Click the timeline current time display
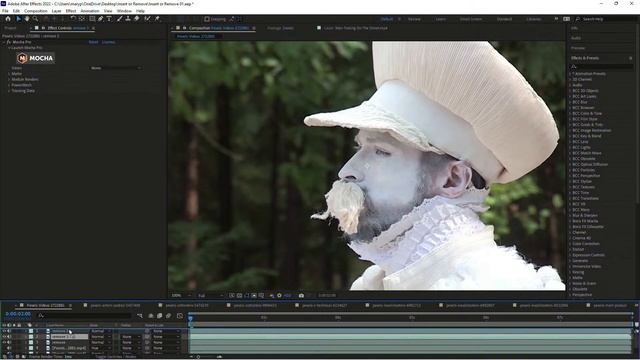 (x=18, y=314)
